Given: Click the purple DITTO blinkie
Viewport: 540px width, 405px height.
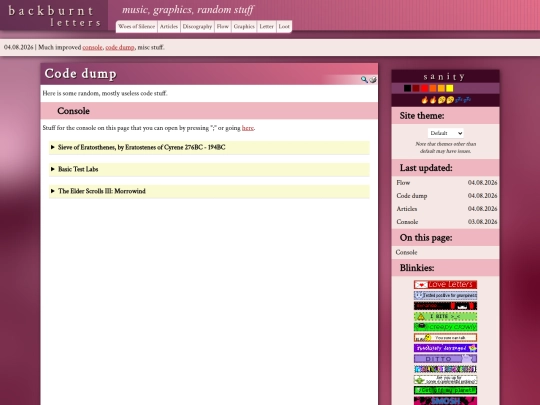Looking at the screenshot, I should pyautogui.click(x=445, y=359).
